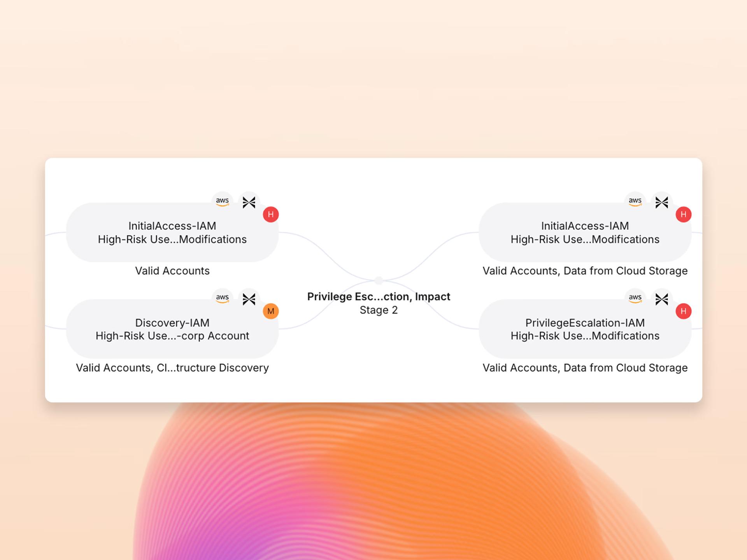This screenshot has height=560, width=747.
Task: Click red H severity badge on InitialAccess-IAM above PrivilegeEscalation-IAM
Action: pos(684,214)
